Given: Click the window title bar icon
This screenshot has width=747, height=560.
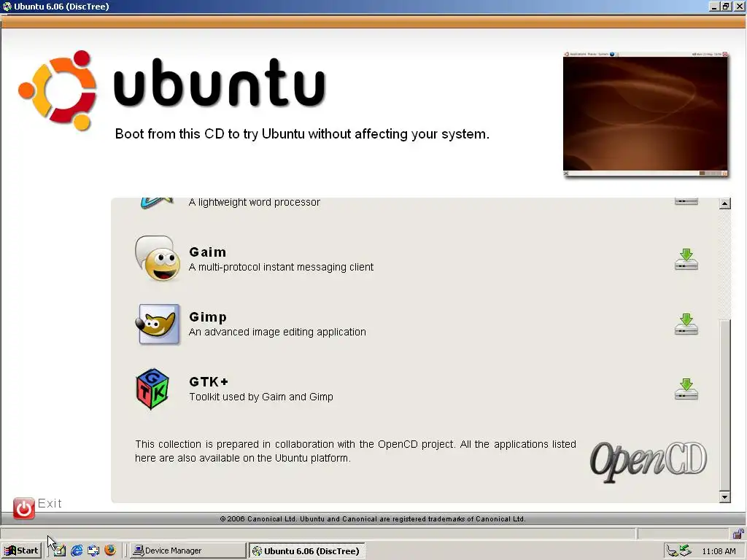Looking at the screenshot, I should point(7,6).
